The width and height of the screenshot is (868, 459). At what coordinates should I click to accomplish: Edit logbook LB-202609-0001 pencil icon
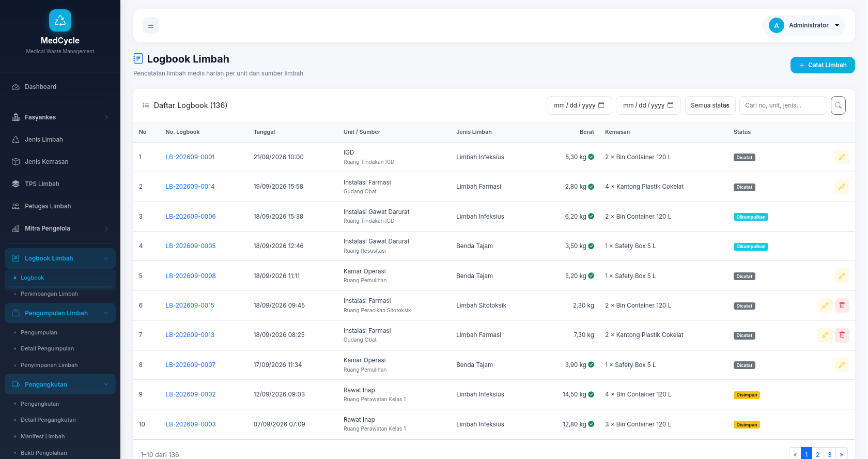tap(842, 157)
